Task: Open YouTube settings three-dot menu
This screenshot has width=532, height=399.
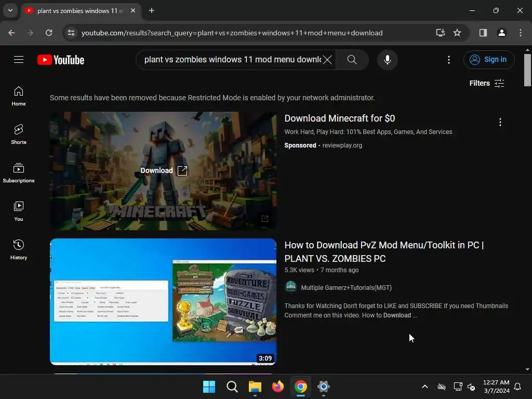Action: point(448,60)
